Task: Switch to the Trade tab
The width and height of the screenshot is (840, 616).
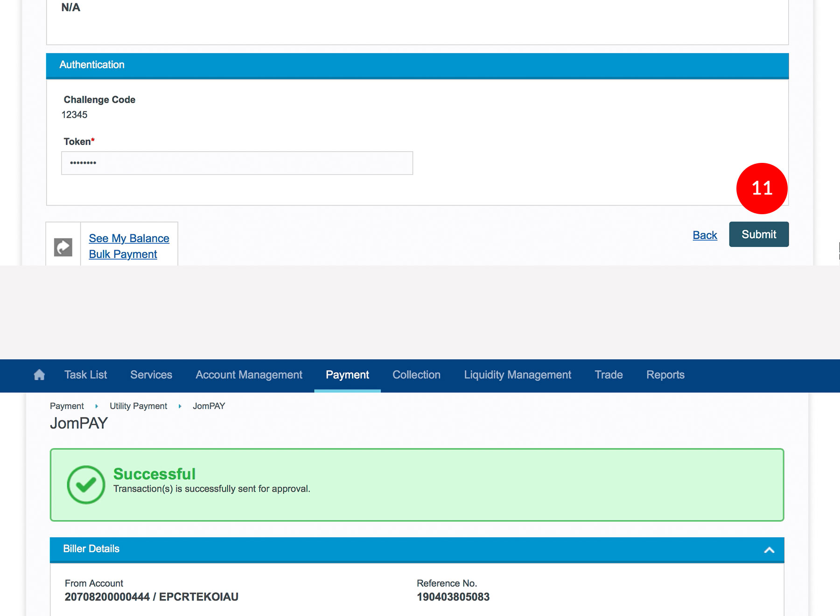Action: pos(609,375)
